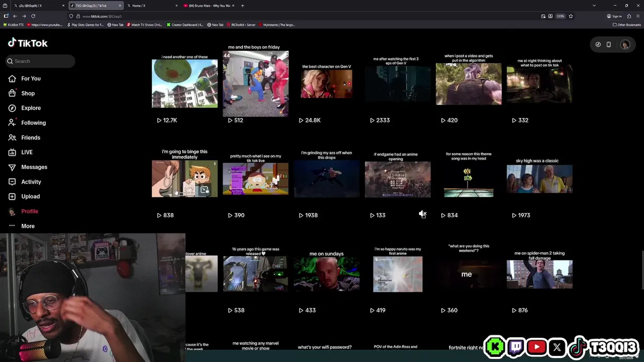
Task: Open the top-right profile avatar menu
Action: [x=625, y=44]
